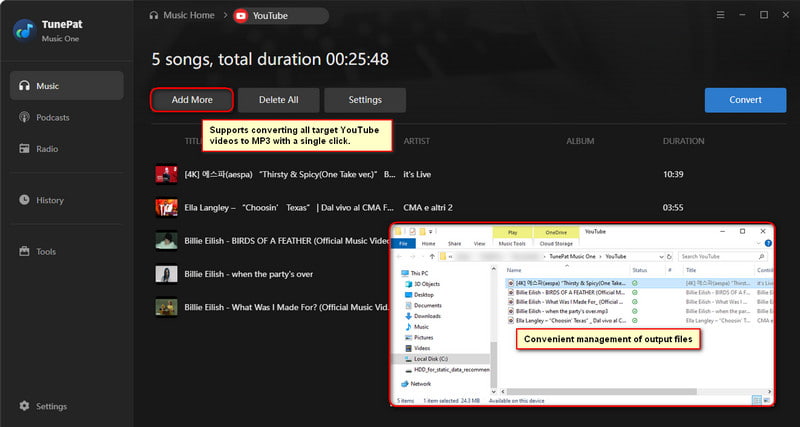Expand the Explorer address bar dropdown
This screenshot has width=800, height=427.
[x=662, y=257]
